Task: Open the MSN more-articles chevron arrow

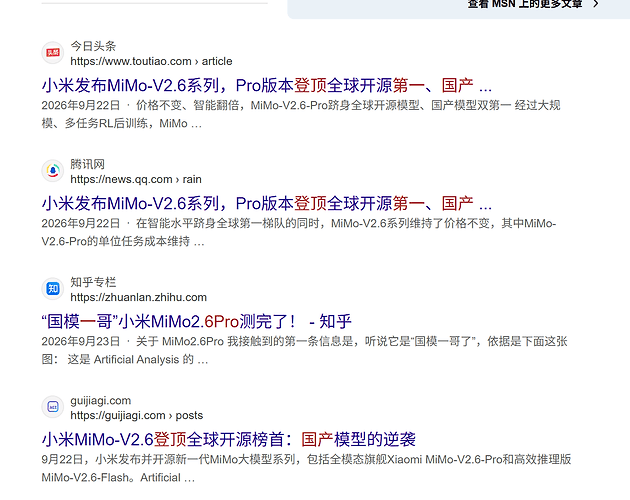Action: (596, 4)
